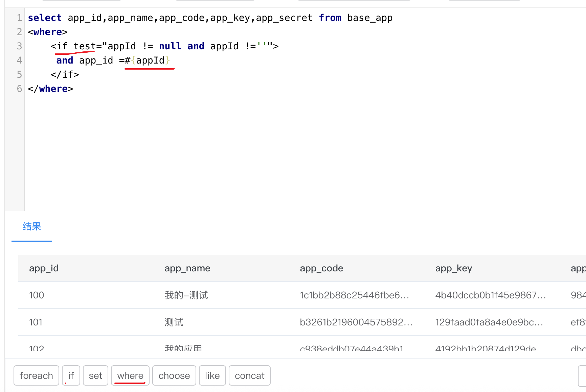This screenshot has width=586, height=392.
Task: Select the row with app_id 100
Action: coord(37,295)
